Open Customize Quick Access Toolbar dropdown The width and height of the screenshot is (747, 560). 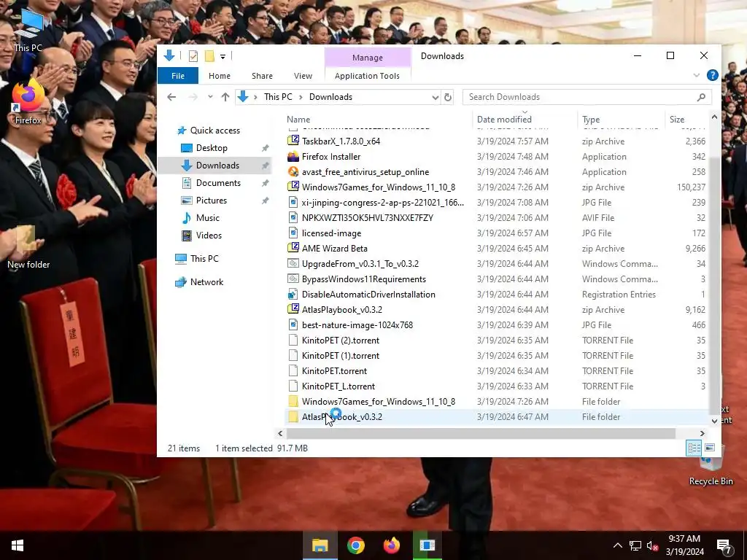222,56
